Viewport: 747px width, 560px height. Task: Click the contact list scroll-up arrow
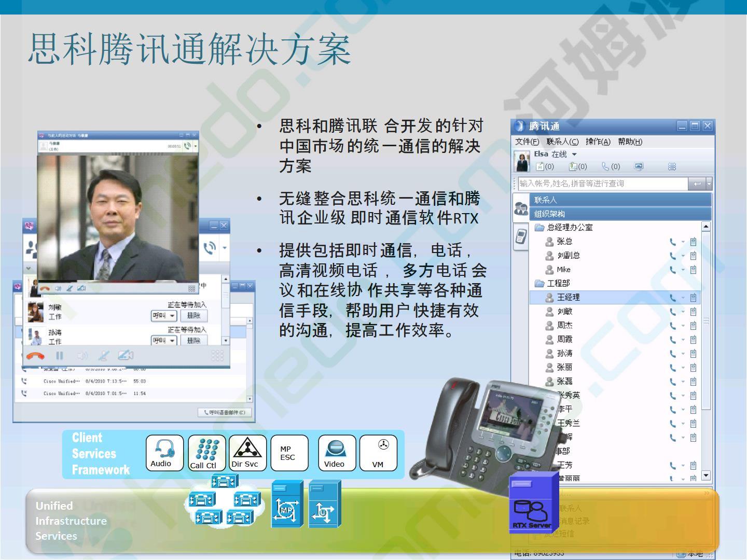(x=706, y=227)
